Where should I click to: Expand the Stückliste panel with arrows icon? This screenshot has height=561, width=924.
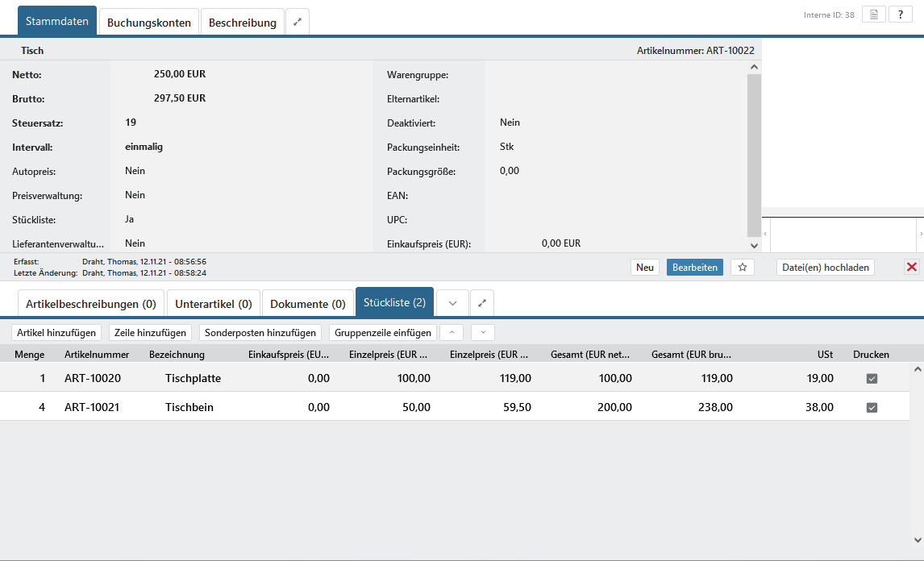(482, 303)
